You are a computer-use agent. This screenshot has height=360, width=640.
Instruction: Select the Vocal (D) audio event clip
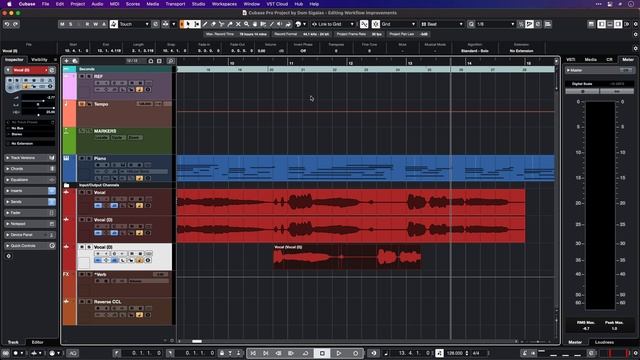(x=347, y=257)
